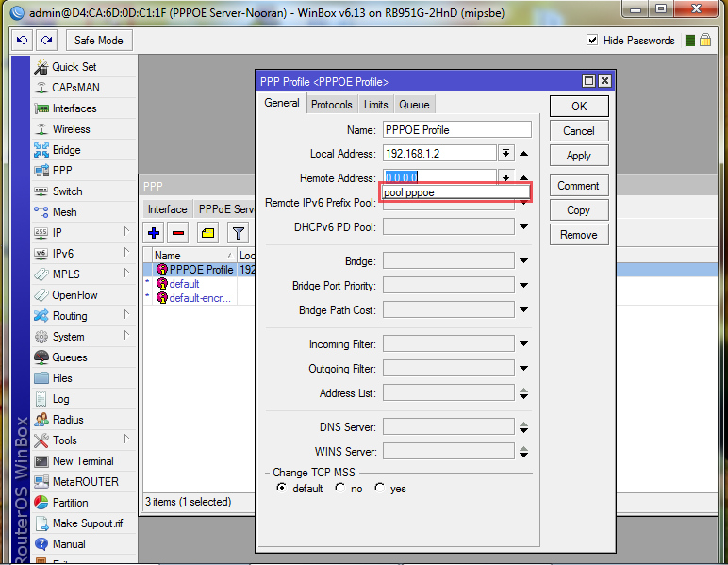This screenshot has width=728, height=565.
Task: Expand Incoming Filter field arrow
Action: tap(523, 344)
